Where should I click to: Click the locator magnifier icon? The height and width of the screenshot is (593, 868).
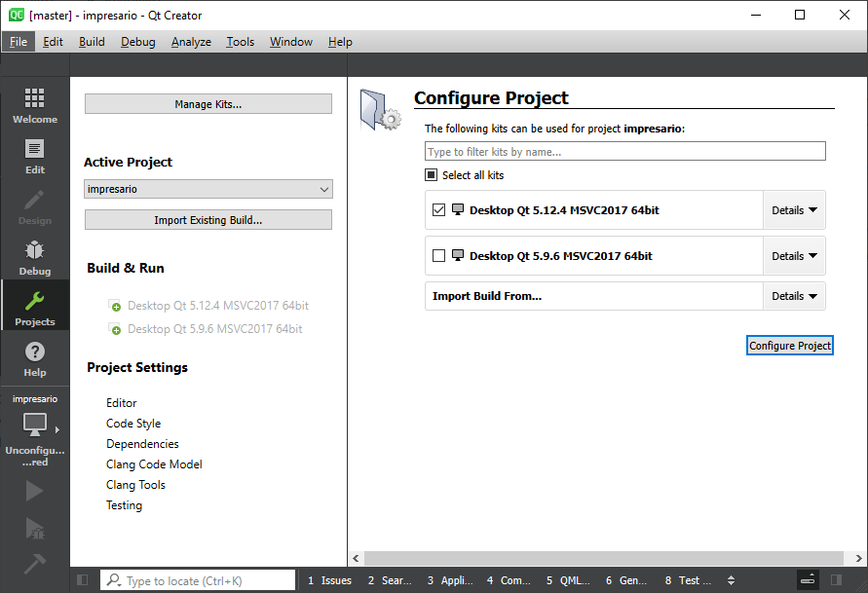coord(114,579)
